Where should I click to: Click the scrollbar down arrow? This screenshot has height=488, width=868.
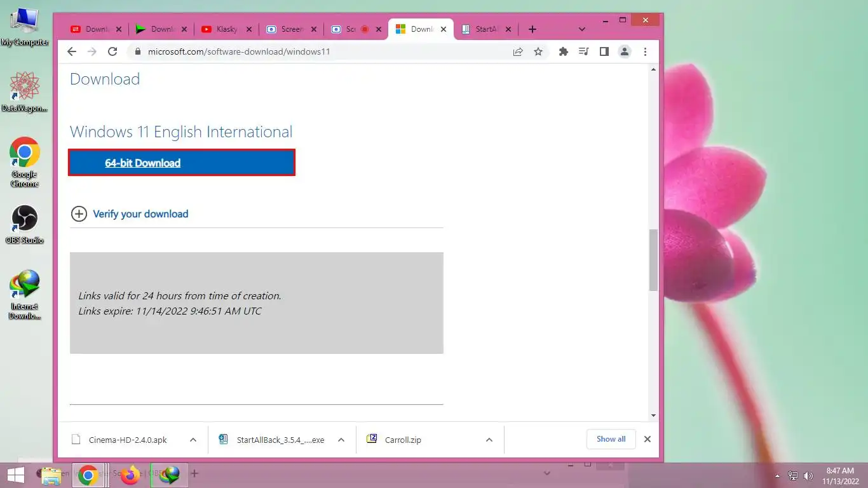(653, 416)
